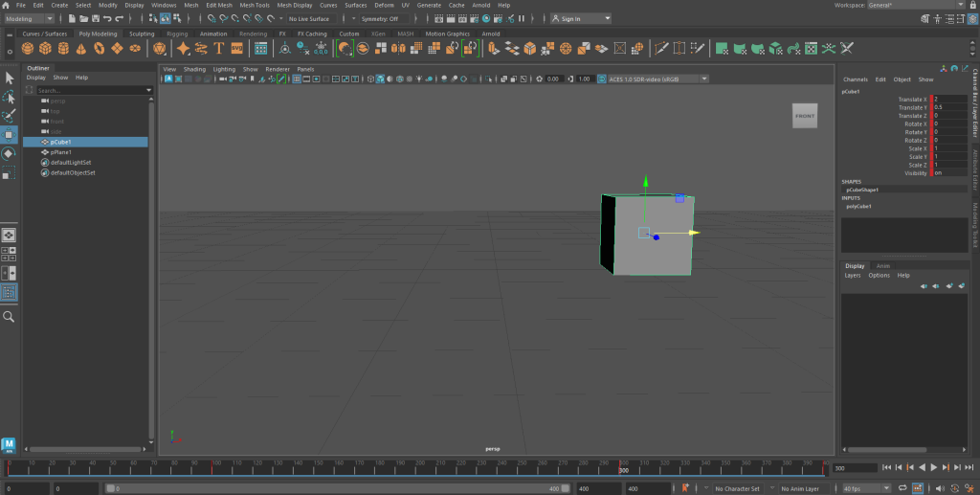Select pPlane1 in the Outliner
Screen dimensions: 980x495
coord(60,151)
